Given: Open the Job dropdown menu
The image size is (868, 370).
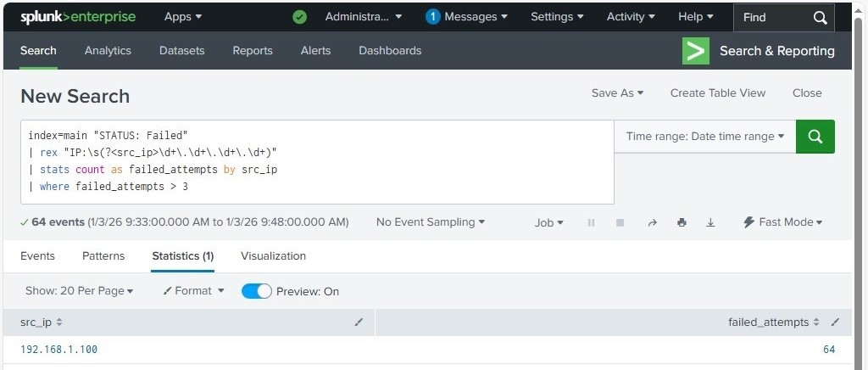Looking at the screenshot, I should (x=549, y=222).
